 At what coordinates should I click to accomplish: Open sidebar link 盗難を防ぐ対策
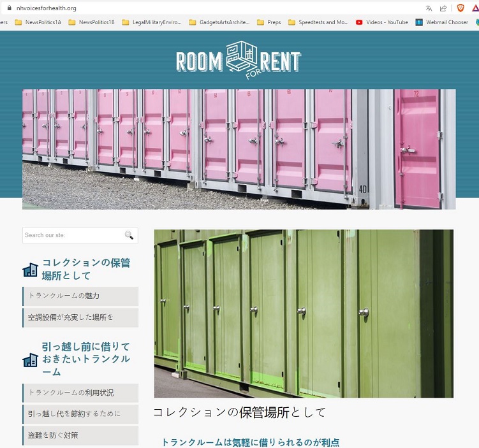point(80,435)
